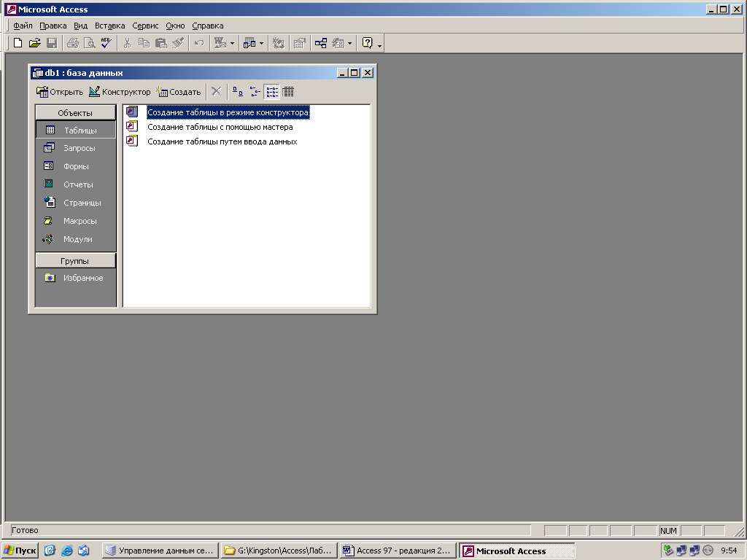Click the Пуск start button
Screen dimensions: 747x560
20,551
